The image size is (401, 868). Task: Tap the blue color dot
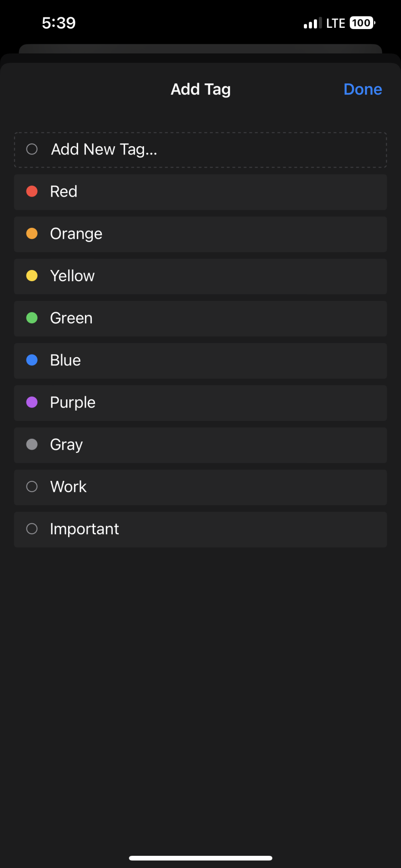point(32,360)
